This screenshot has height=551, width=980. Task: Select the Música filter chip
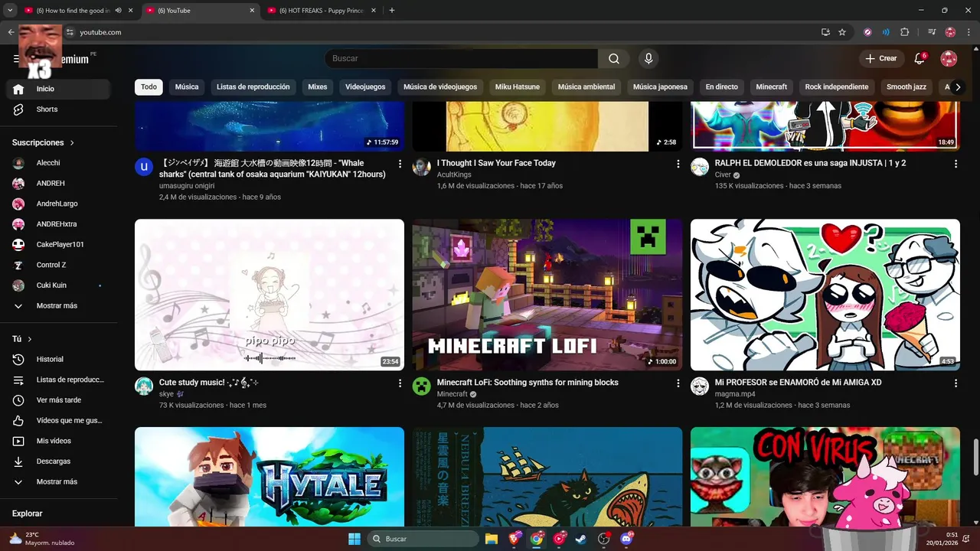pyautogui.click(x=187, y=87)
